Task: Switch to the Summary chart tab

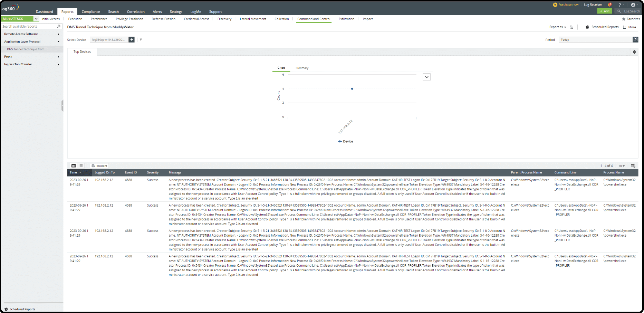Action: pyautogui.click(x=302, y=68)
